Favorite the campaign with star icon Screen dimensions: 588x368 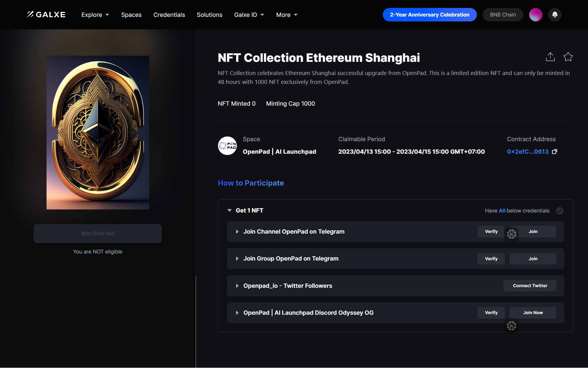(x=568, y=57)
